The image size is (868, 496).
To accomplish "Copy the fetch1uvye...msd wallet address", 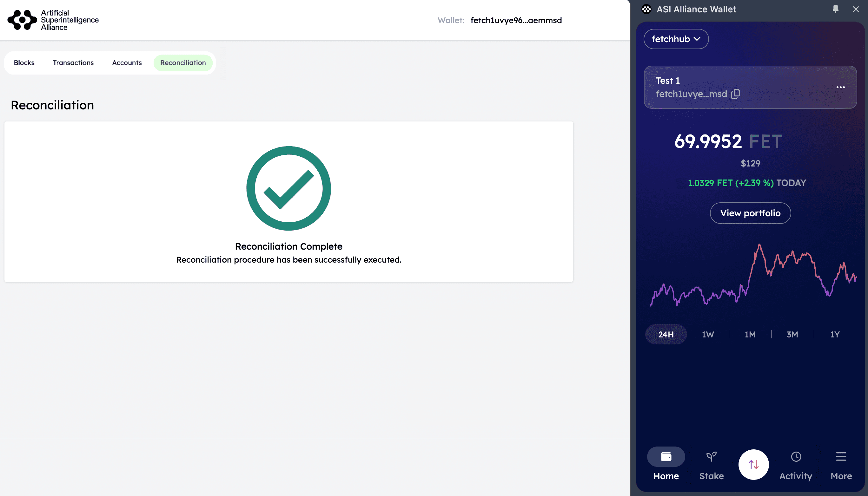I will pyautogui.click(x=736, y=94).
